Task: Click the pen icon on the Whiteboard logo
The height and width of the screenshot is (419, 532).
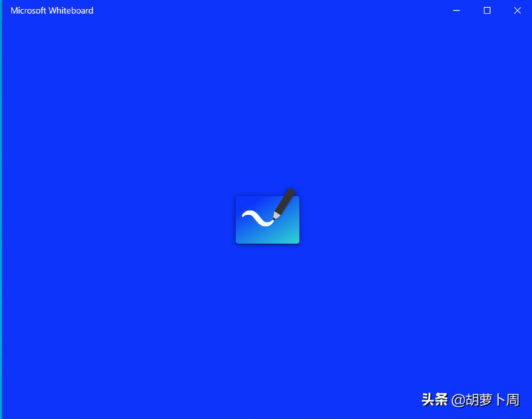Action: pos(285,202)
